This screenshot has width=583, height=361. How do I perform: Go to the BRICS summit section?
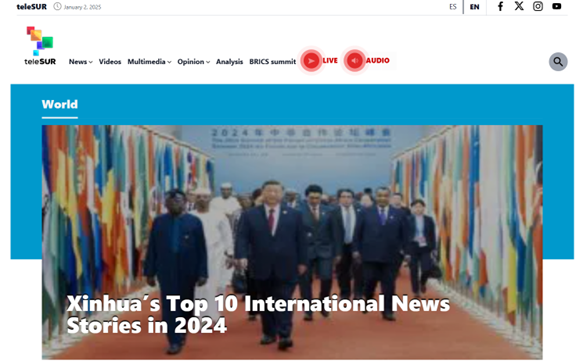coord(273,62)
